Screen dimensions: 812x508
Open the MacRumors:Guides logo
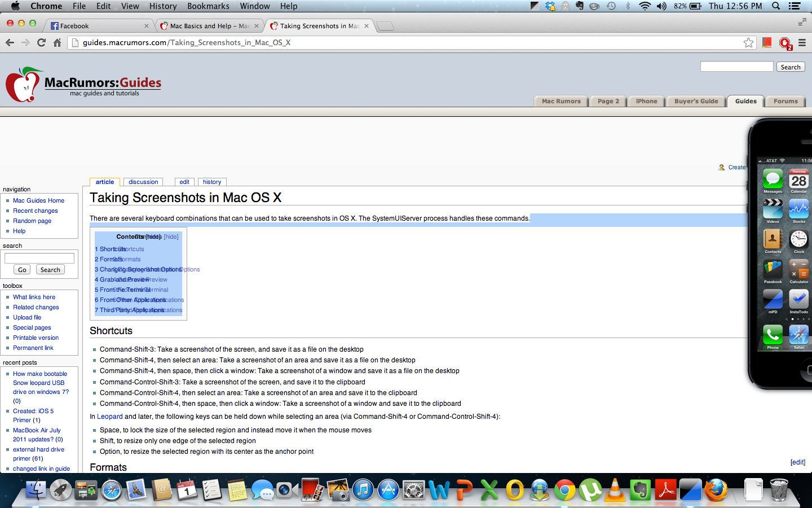click(83, 85)
